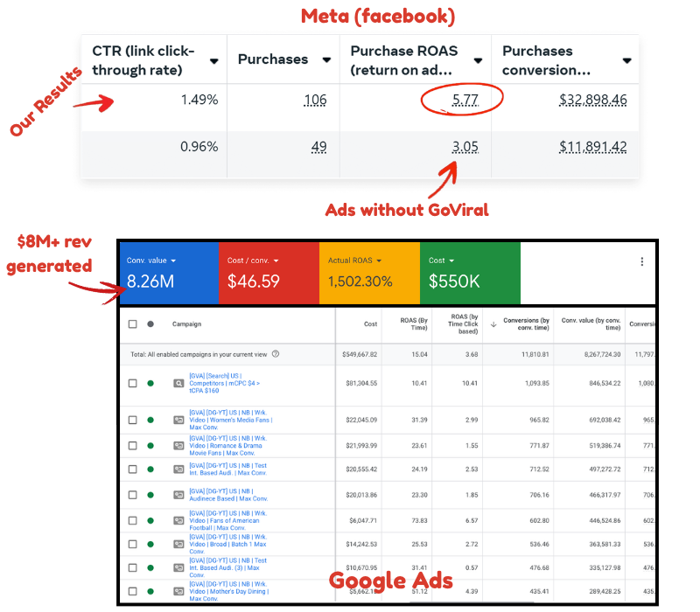700x612 pixels.
Task: Open help icon next to Total enabled campaigns
Action: 276,354
